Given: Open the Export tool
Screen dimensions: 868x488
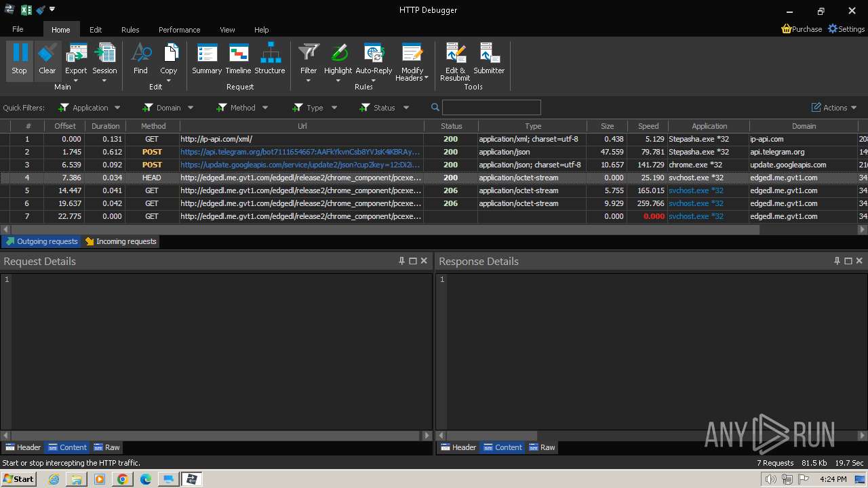Looking at the screenshot, I should pyautogui.click(x=76, y=58).
